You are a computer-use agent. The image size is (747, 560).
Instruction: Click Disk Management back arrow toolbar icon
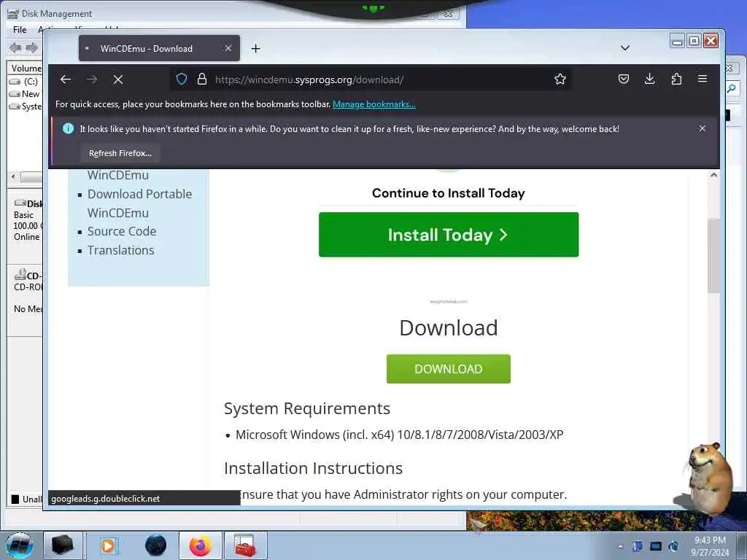pos(15,47)
